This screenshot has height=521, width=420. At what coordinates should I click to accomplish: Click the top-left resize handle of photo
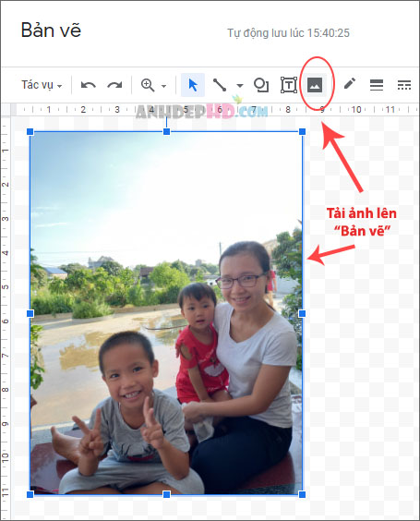(30, 132)
